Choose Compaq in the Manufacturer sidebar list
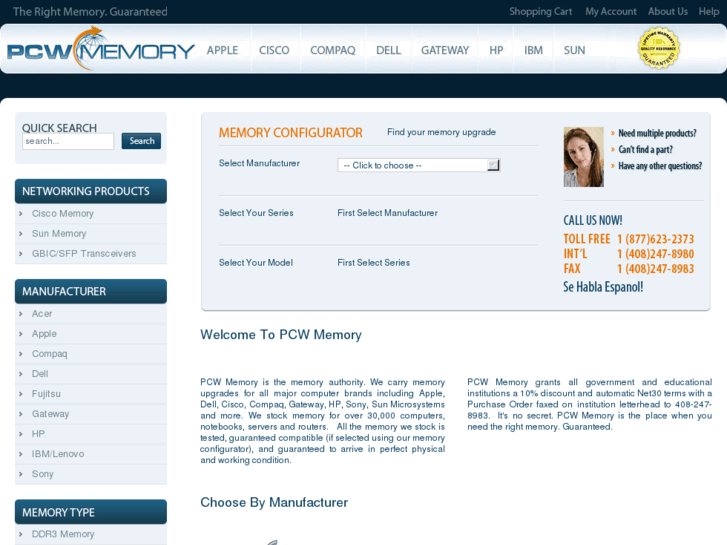727x545 pixels. (50, 353)
